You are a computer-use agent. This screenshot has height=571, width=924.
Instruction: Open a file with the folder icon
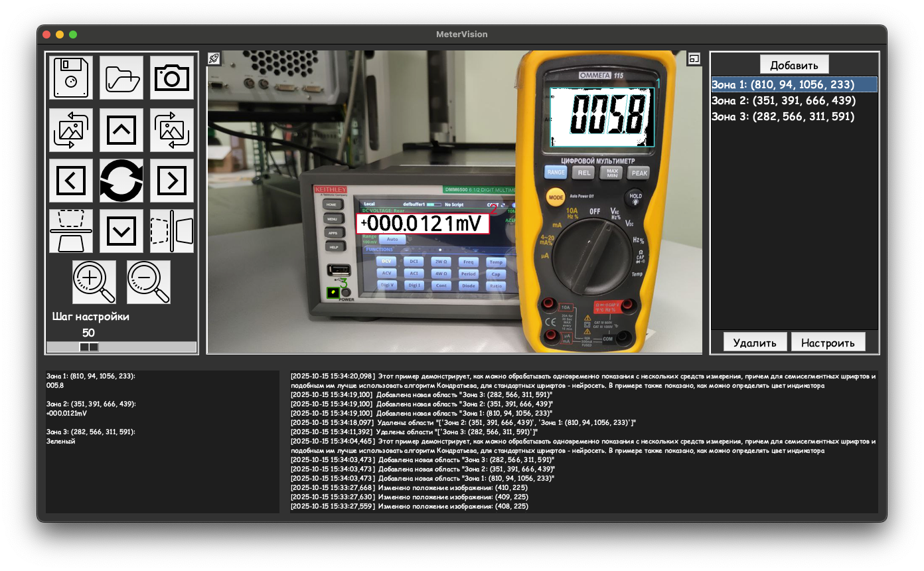121,78
